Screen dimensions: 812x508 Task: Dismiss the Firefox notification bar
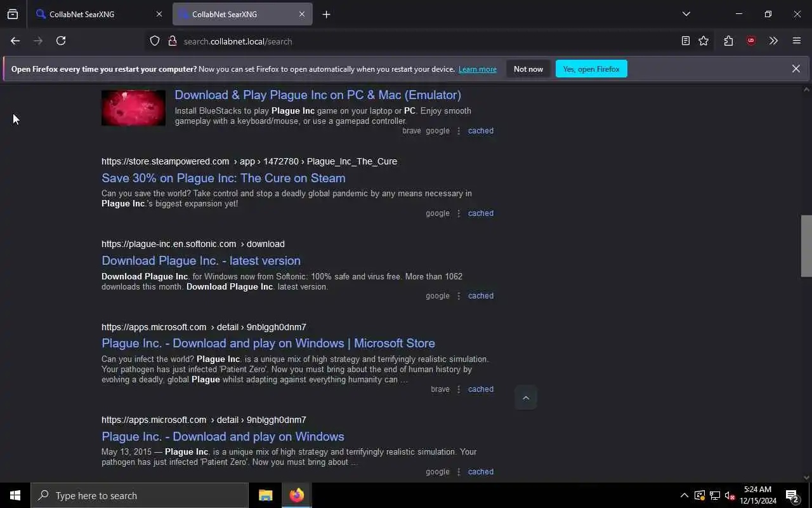click(796, 69)
